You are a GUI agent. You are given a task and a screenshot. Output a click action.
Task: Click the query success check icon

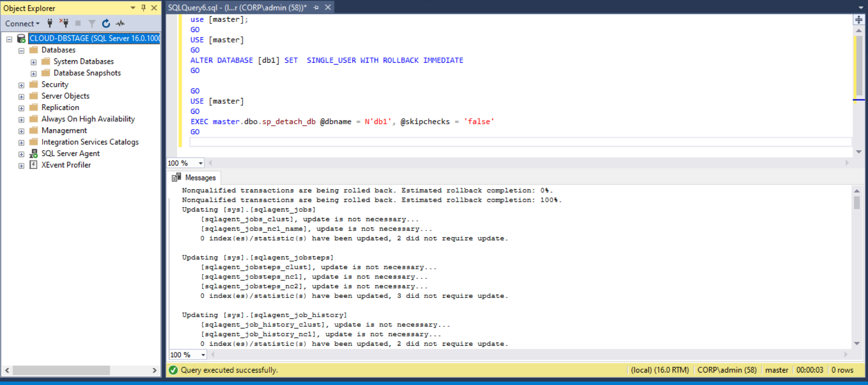click(x=173, y=370)
